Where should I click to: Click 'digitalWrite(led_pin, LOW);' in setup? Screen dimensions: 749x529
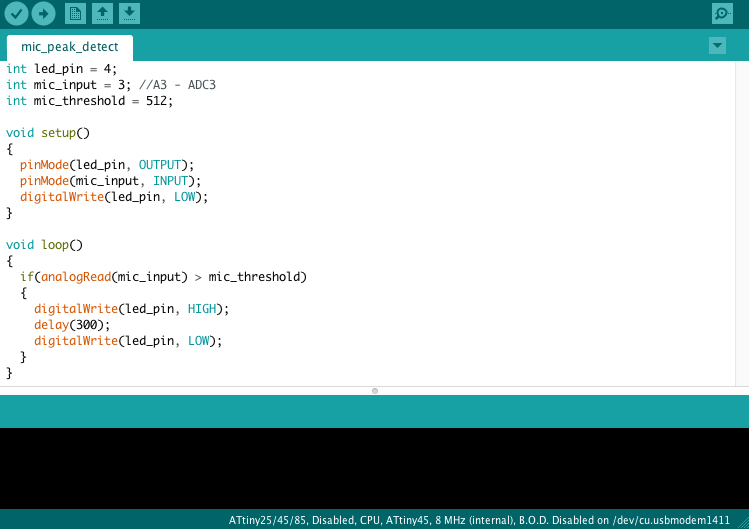point(114,197)
